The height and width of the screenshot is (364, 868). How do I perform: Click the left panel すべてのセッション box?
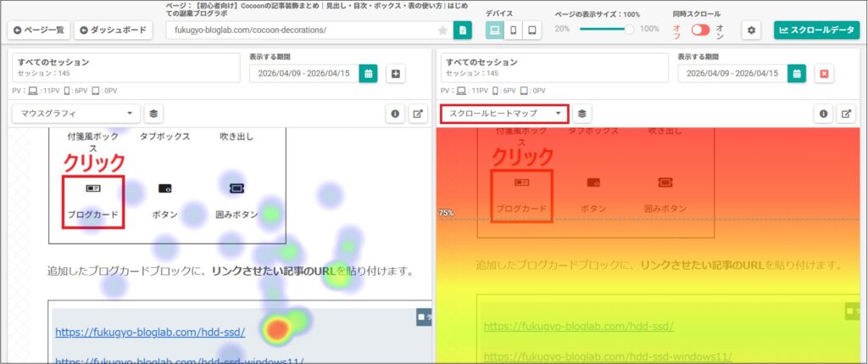[126, 68]
